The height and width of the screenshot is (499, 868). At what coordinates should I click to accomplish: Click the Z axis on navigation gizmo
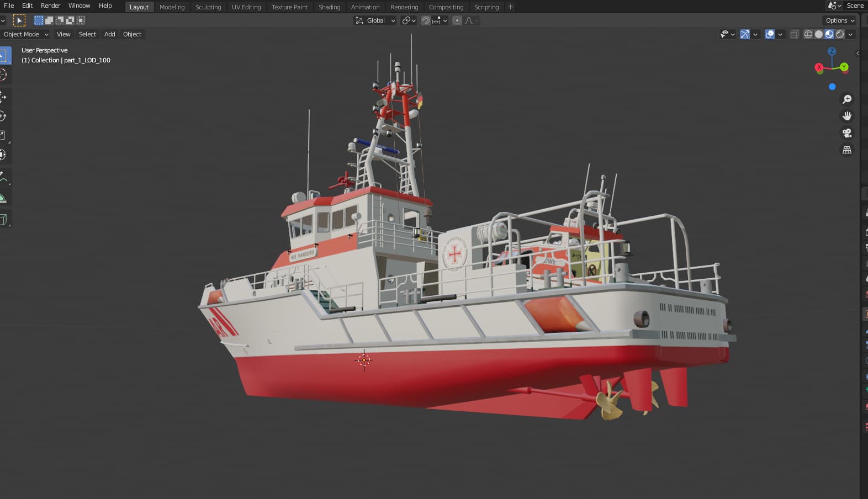[832, 51]
